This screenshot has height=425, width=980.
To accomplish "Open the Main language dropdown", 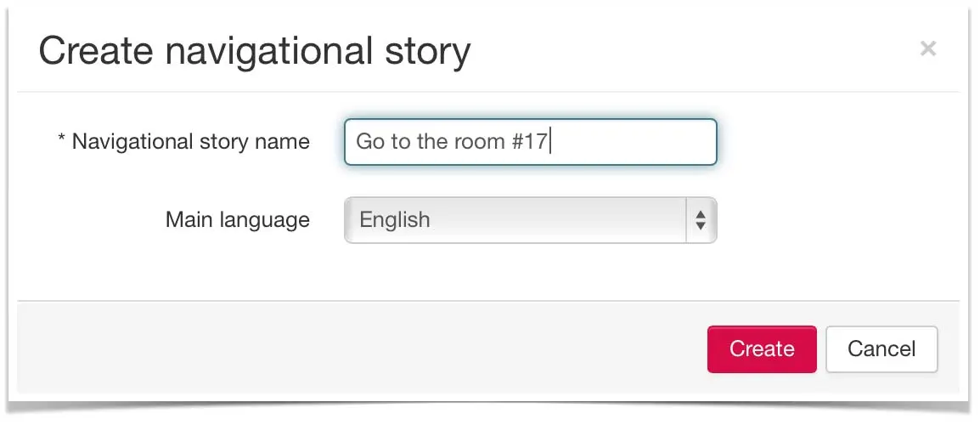I will click(530, 220).
